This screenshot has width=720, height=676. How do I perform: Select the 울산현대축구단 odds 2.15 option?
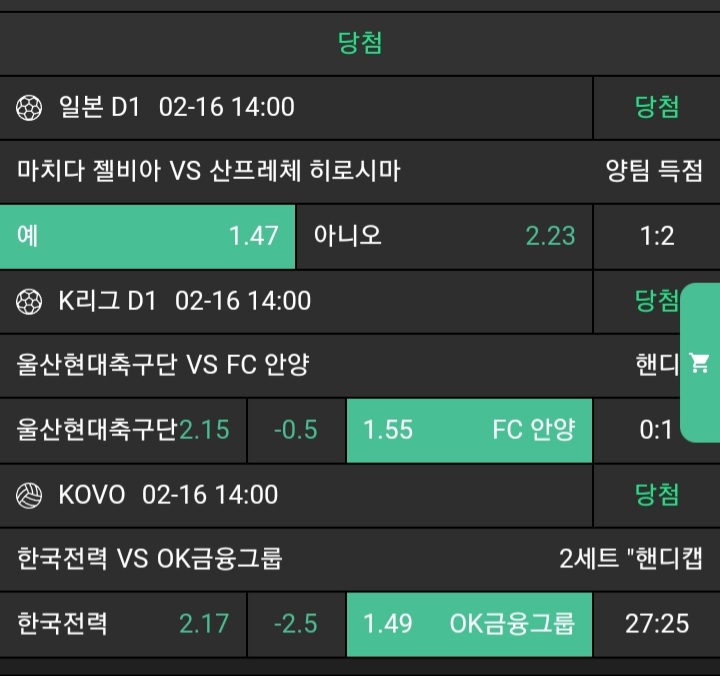pos(123,430)
